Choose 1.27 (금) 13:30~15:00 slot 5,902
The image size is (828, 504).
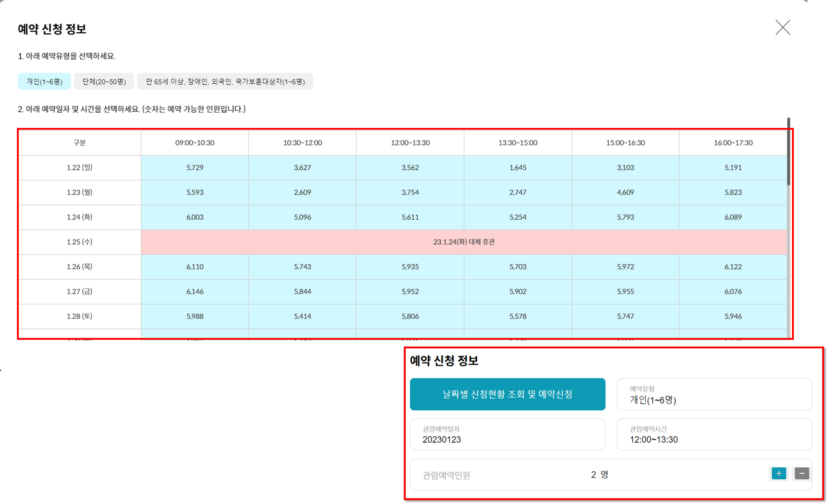pyautogui.click(x=517, y=292)
